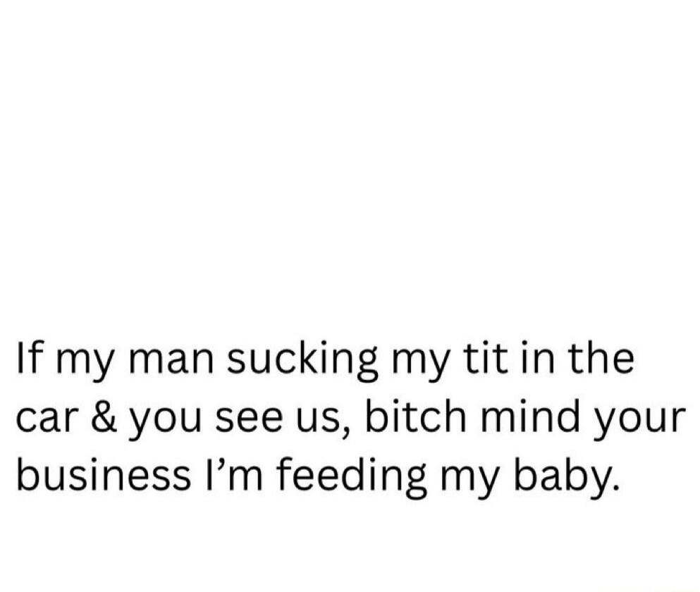
Task: Click the word "man" in the quote
Action: [x=173, y=361]
